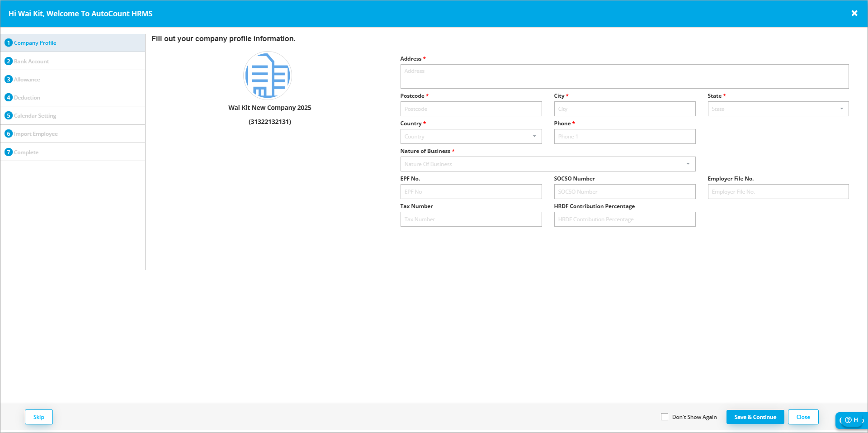Click the company name 'Wai Kit New Company 2025'
Image resolution: width=868 pixels, height=433 pixels.
click(270, 108)
